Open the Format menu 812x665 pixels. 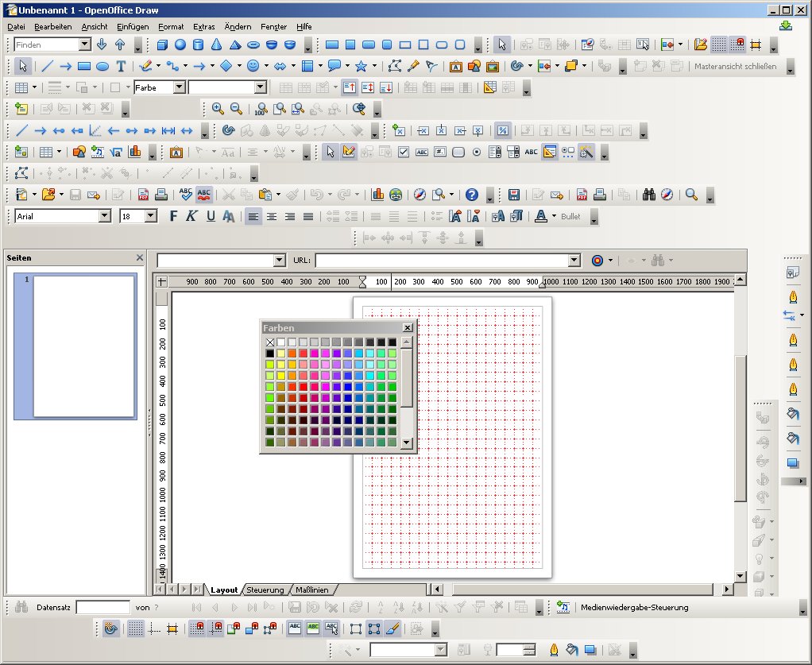(x=171, y=26)
